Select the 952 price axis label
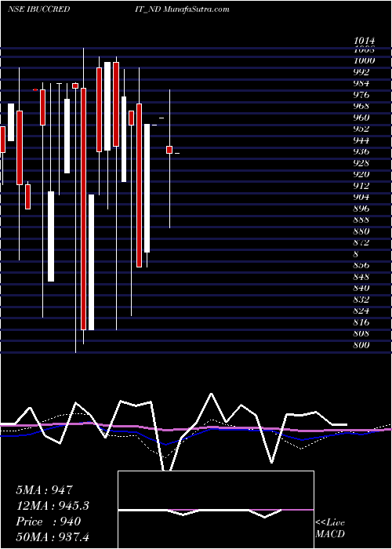 [361, 129]
